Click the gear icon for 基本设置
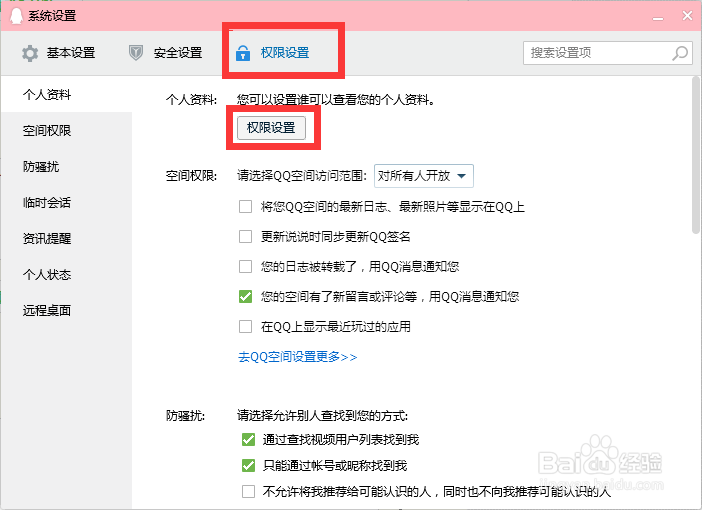This screenshot has width=702, height=510. (30, 53)
